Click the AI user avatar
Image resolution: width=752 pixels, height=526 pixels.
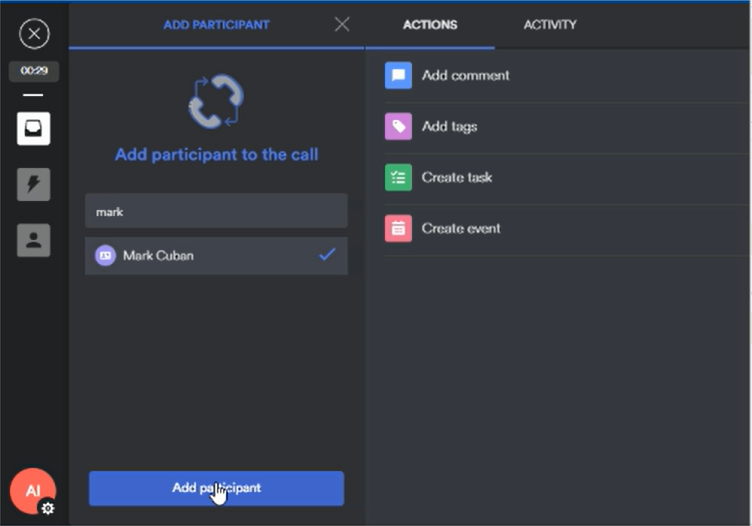click(x=32, y=490)
